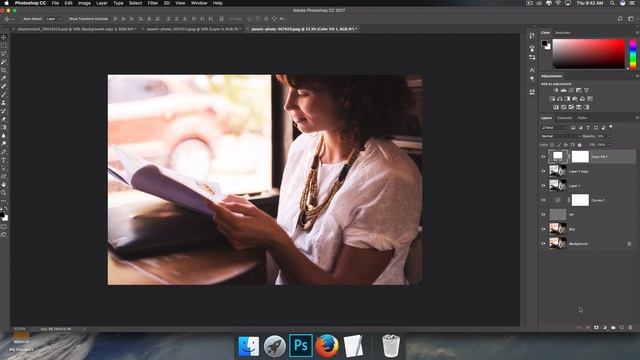
Task: Select the Horizontal Type tool
Action: tap(4, 160)
